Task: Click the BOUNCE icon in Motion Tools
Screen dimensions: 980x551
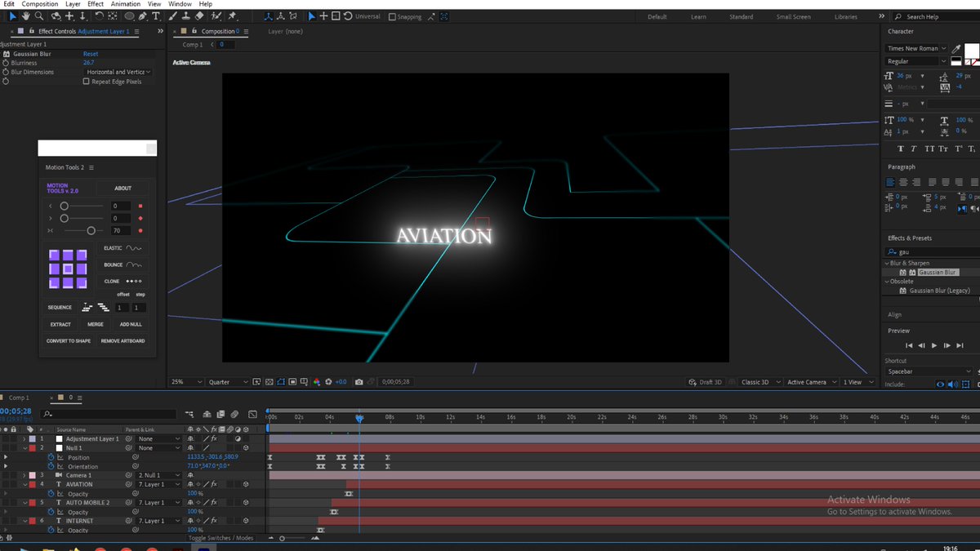Action: [133, 265]
